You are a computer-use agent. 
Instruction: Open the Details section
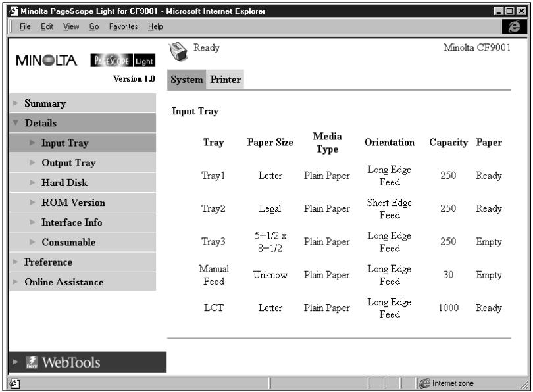coord(83,122)
